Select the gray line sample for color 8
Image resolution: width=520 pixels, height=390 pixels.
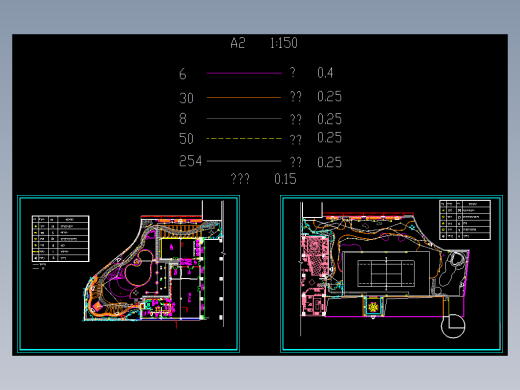(x=244, y=118)
